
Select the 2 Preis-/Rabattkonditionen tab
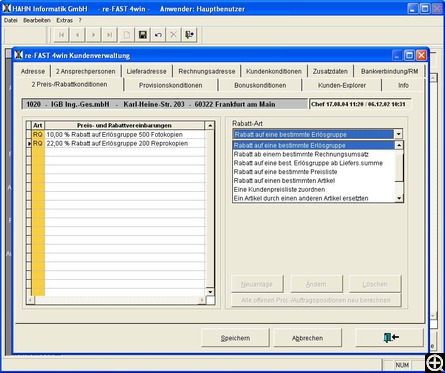pyautogui.click(x=69, y=84)
